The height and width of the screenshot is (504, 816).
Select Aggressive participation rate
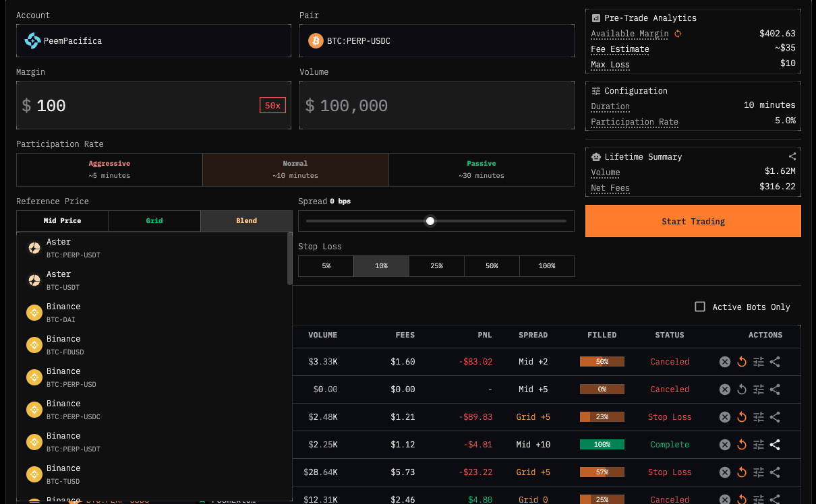(x=109, y=169)
